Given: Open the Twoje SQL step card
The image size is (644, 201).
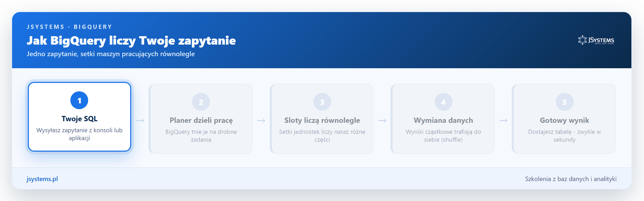Looking at the screenshot, I should tap(80, 117).
